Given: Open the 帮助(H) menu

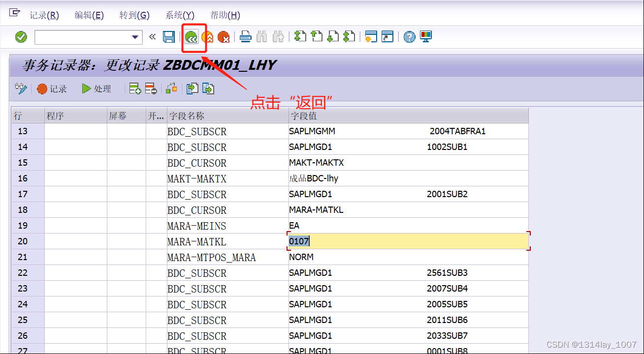Looking at the screenshot, I should point(225,15).
